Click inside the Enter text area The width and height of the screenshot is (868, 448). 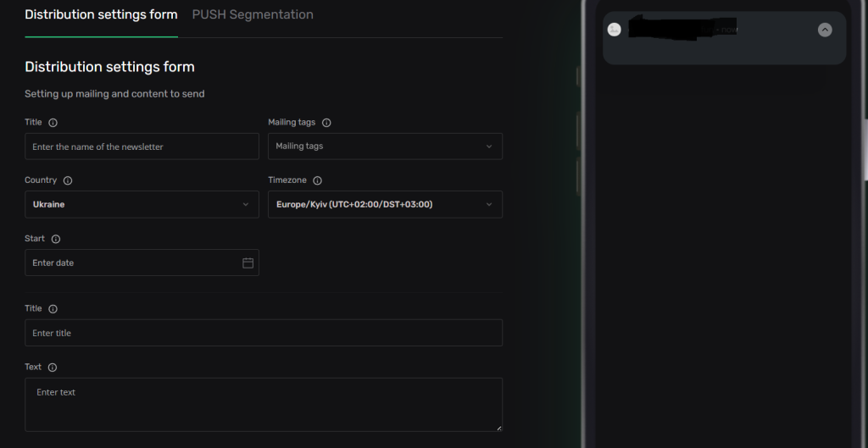[263, 405]
